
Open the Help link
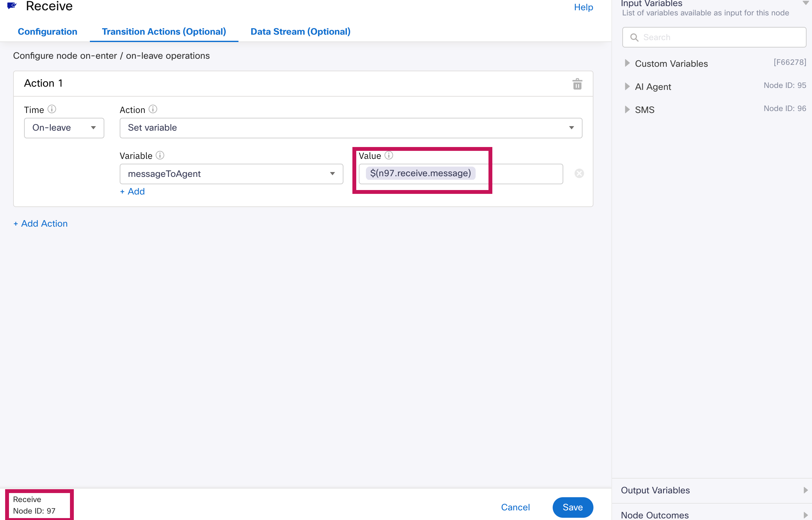click(x=583, y=7)
